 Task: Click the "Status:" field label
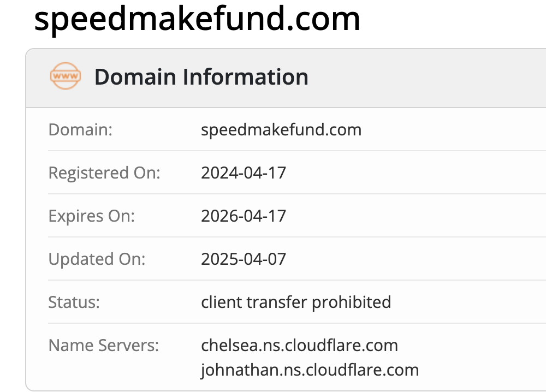(x=74, y=302)
